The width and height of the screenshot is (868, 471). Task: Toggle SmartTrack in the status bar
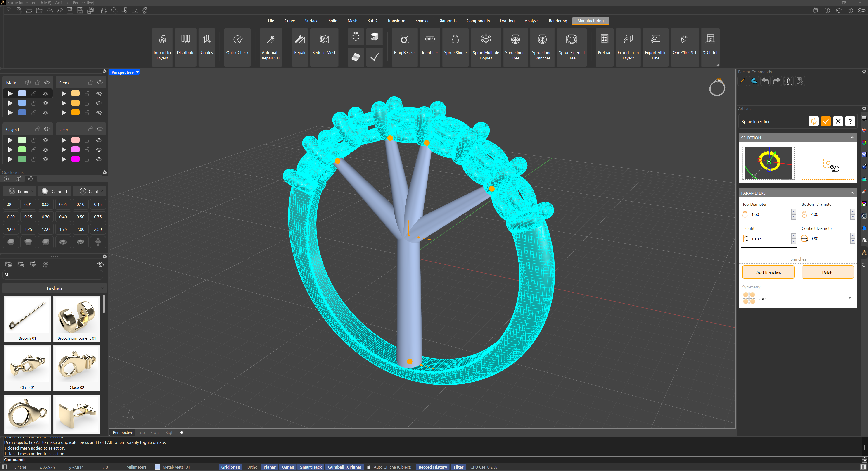(311, 467)
